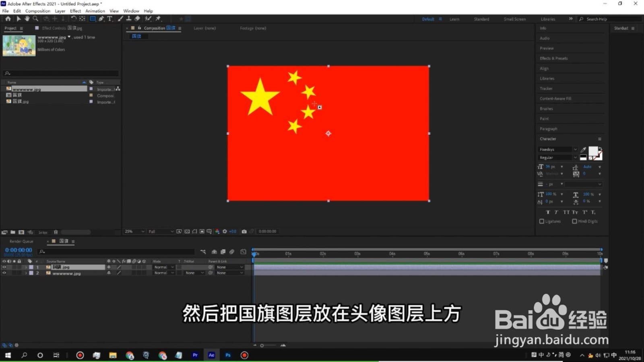644x362 pixels.
Task: Apply All Caps style in Character panel
Action: (x=566, y=212)
